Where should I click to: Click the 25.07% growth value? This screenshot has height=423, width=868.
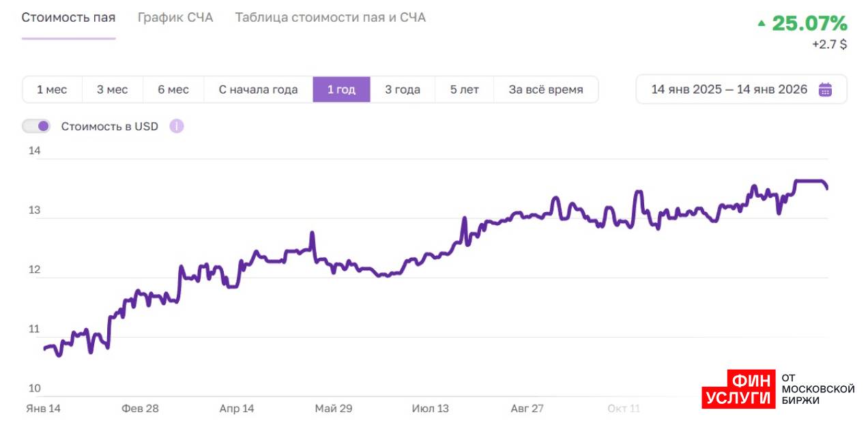click(x=809, y=23)
